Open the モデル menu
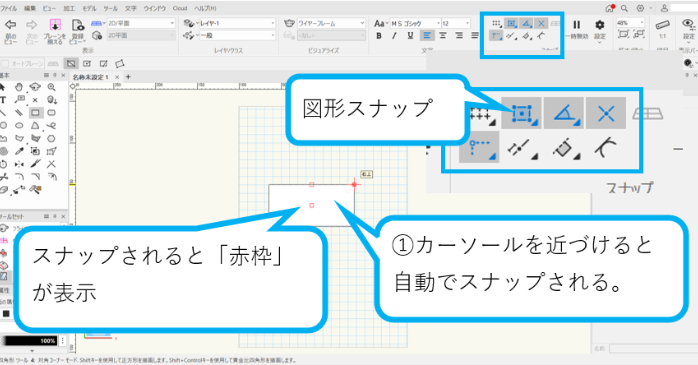Screen dimensions: 698x365 point(89,8)
